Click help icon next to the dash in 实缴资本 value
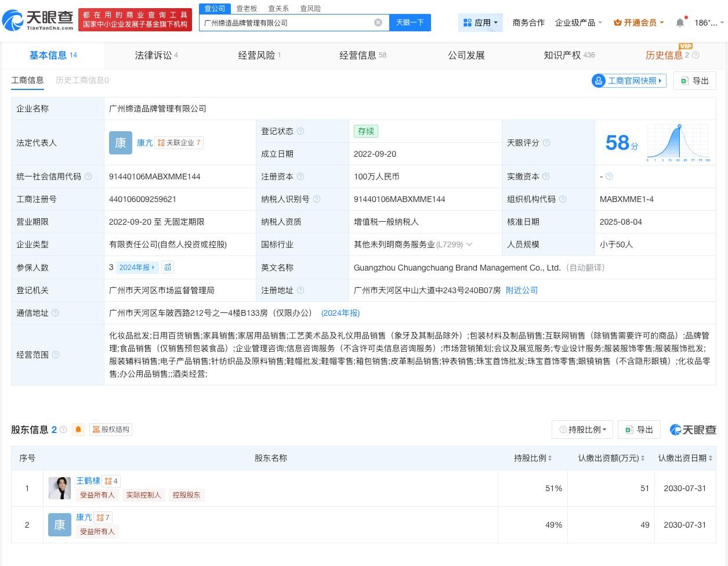This screenshot has height=566, width=728. 609,176
